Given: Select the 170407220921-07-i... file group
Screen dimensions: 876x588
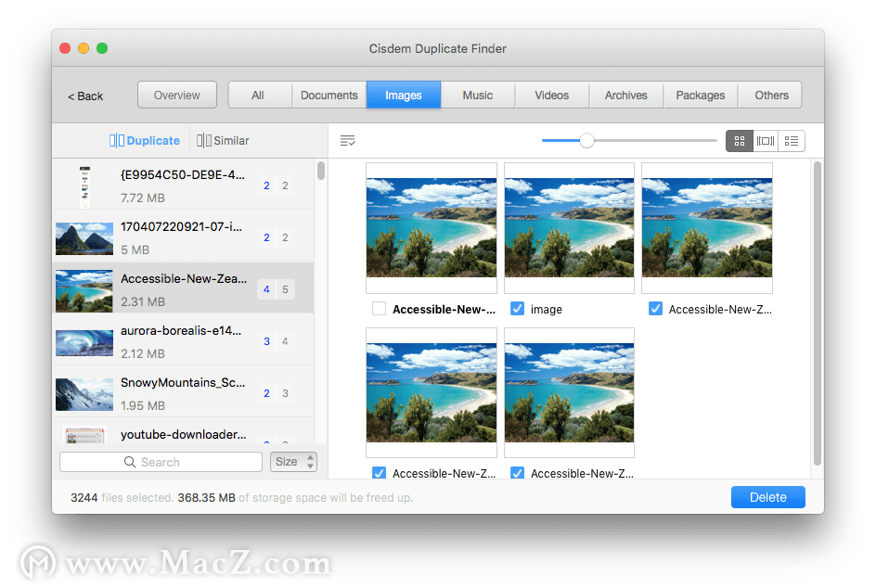Looking at the screenshot, I should pos(183,237).
